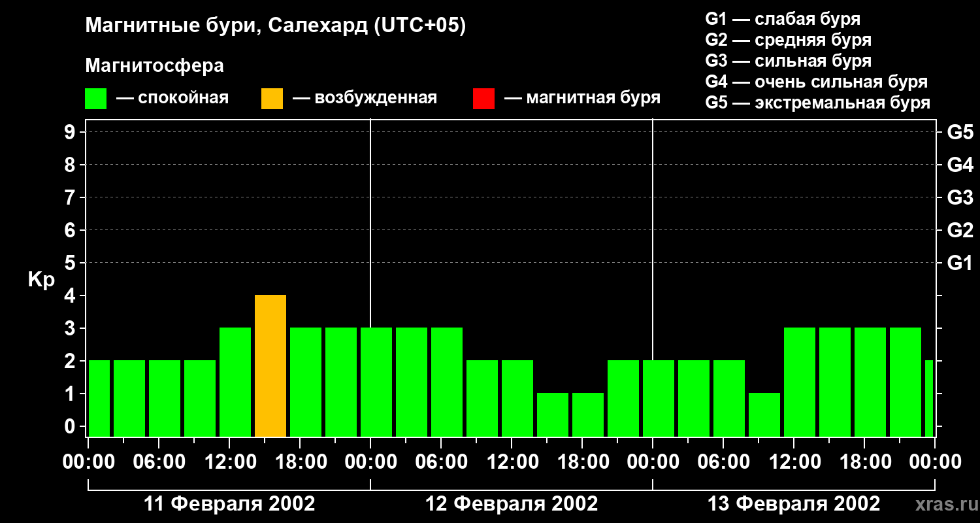This screenshot has height=523, width=980.
Task: Click the date label '11 Февраля 2002'
Action: (x=229, y=504)
